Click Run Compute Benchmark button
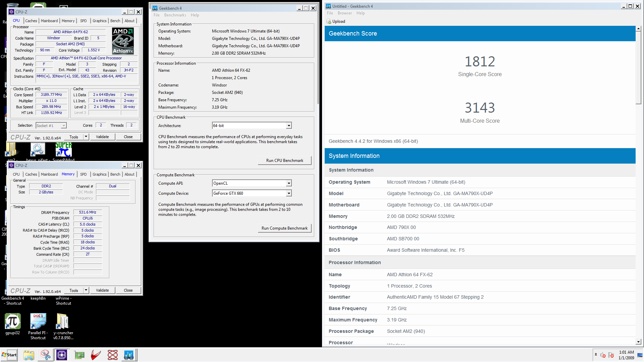Viewport: 644px width, 362px height. pyautogui.click(x=285, y=228)
